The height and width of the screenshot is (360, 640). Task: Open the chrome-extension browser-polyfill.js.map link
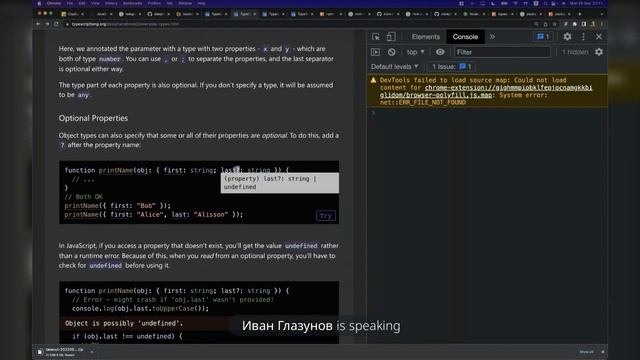coord(486,91)
